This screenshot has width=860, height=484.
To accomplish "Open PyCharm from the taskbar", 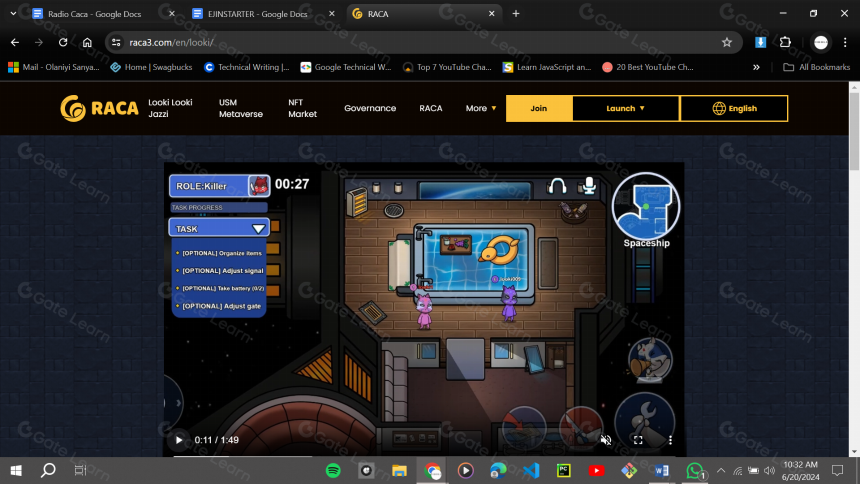I will (563, 470).
